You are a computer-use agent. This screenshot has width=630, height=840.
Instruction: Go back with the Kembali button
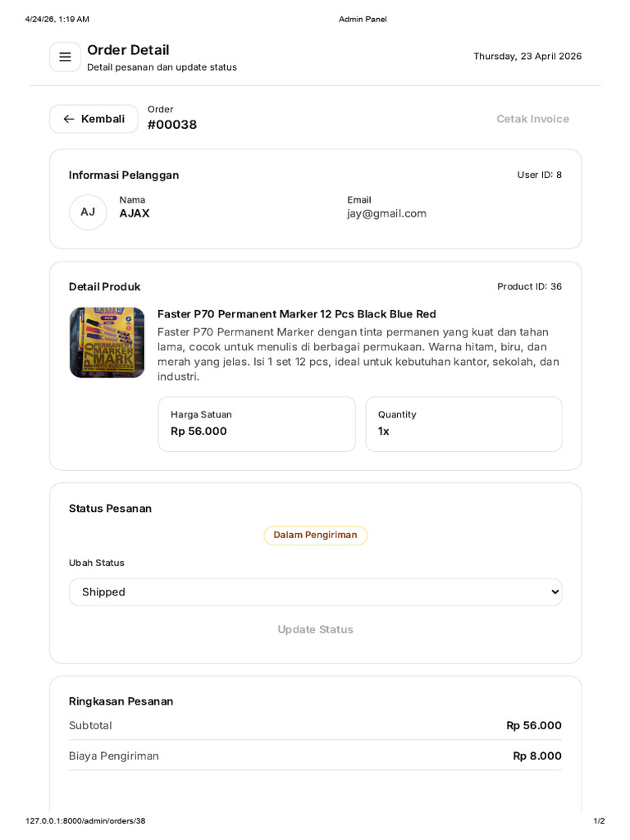[x=94, y=119]
